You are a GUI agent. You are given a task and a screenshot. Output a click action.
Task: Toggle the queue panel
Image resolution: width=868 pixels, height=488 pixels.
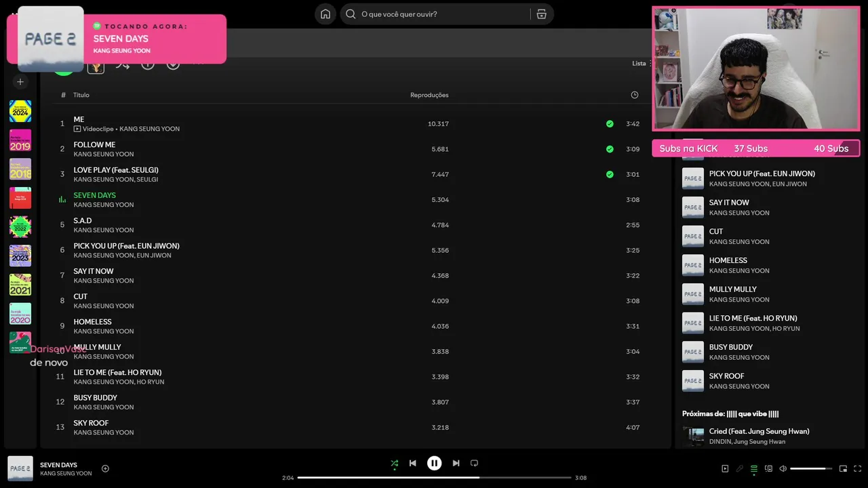tap(753, 468)
